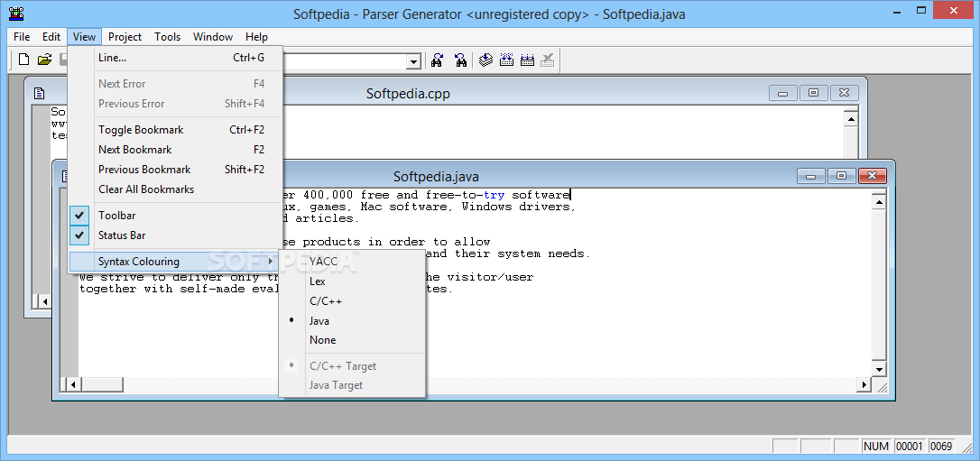Expand the Syntax Colouring submenu
Image resolution: width=980 pixels, height=461 pixels.
[x=176, y=262]
